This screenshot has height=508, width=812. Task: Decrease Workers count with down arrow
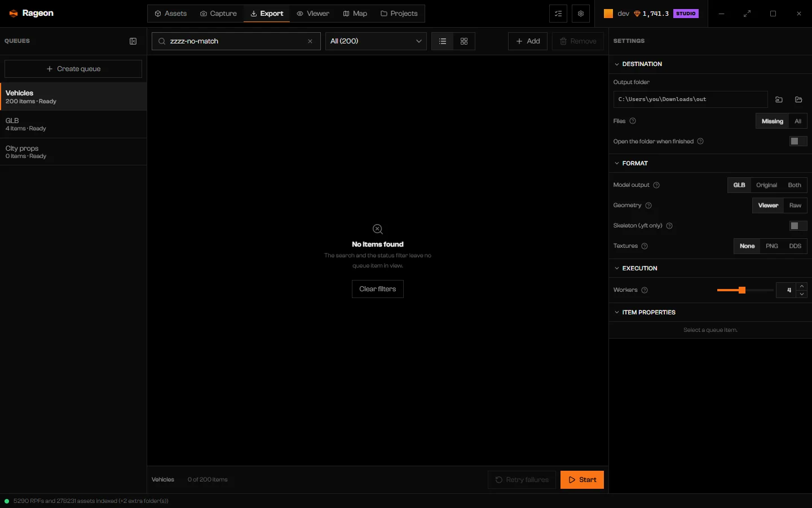coord(802,294)
